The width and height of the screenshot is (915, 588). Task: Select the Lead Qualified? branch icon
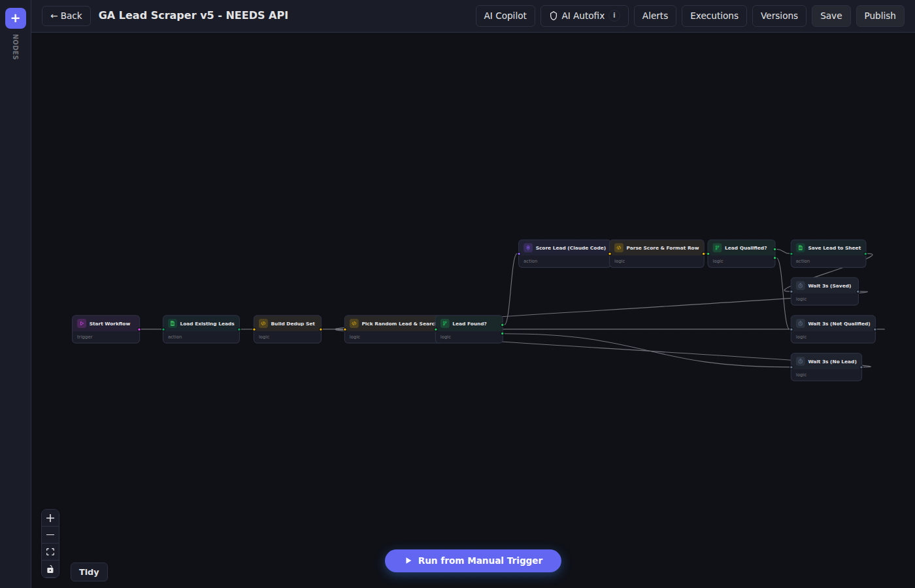[716, 248]
